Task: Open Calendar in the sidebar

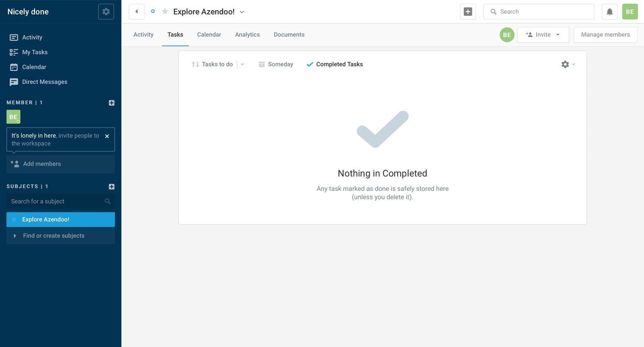Action: pos(28,67)
